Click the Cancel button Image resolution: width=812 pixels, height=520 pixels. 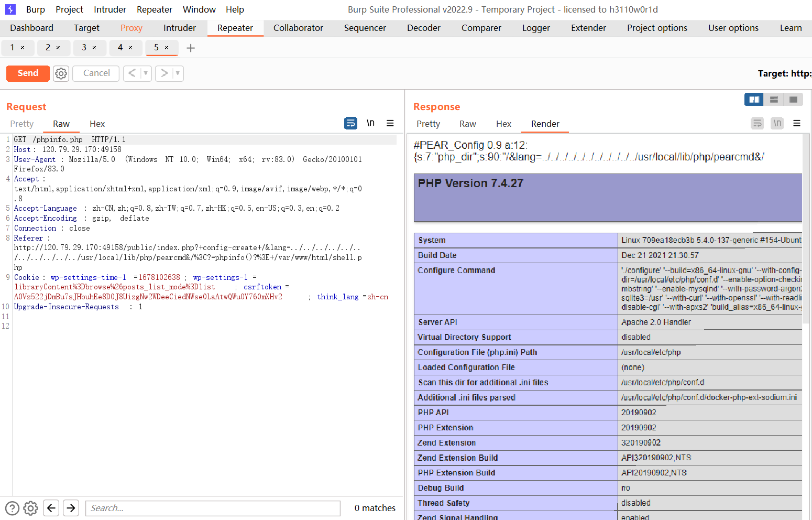[x=96, y=73]
